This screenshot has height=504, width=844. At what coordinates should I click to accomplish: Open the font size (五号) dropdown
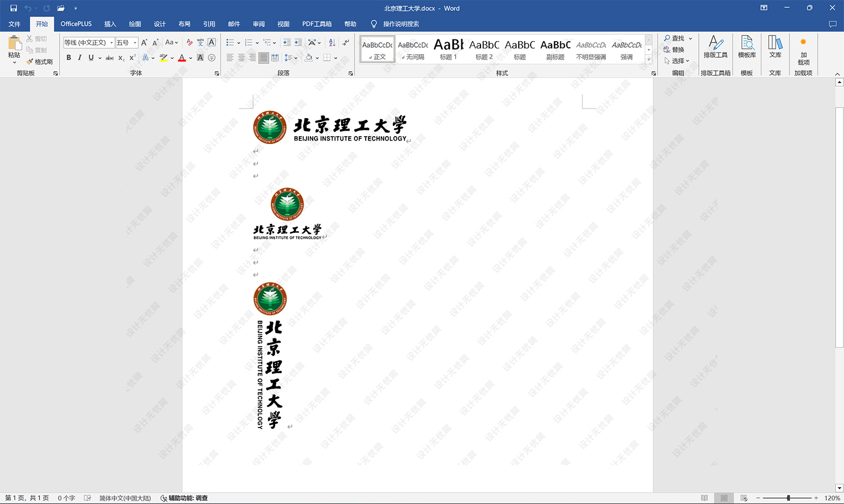click(x=135, y=43)
